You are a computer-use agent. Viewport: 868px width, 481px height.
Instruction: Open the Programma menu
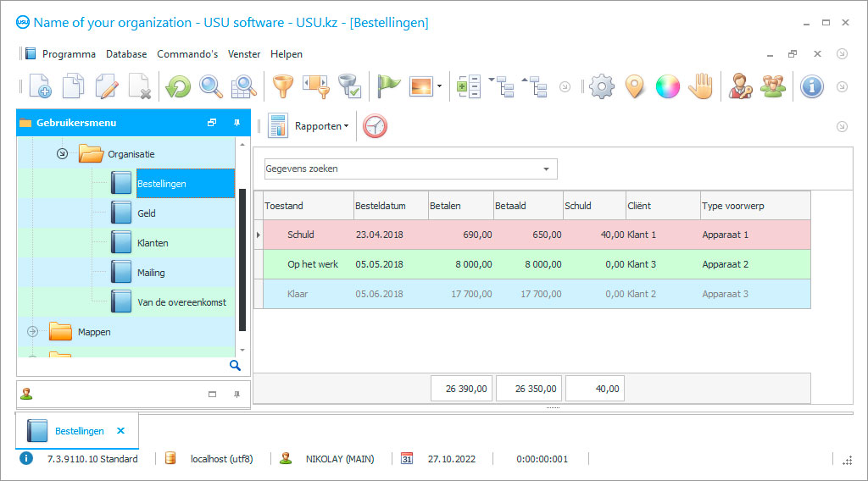[x=69, y=54]
